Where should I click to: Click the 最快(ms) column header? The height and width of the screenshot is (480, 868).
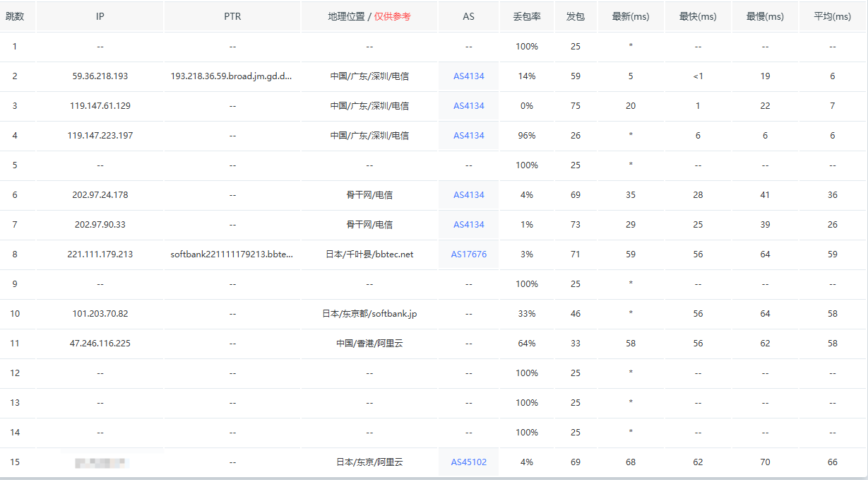(698, 16)
